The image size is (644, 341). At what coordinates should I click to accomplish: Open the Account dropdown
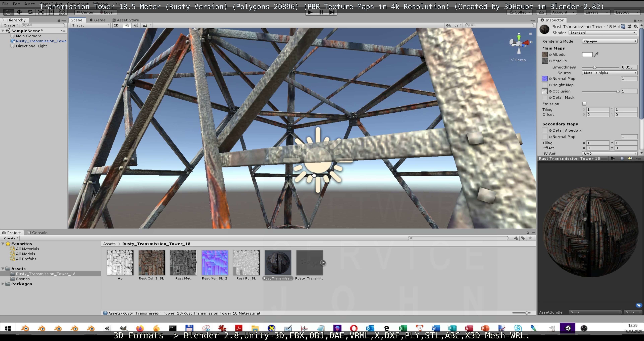563,12
